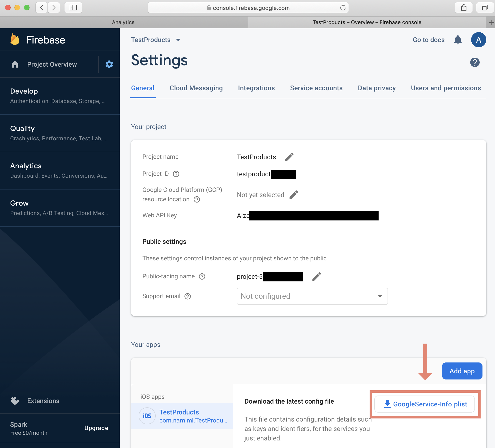
Task: Click the help question mark beside Settings
Action: [475, 62]
